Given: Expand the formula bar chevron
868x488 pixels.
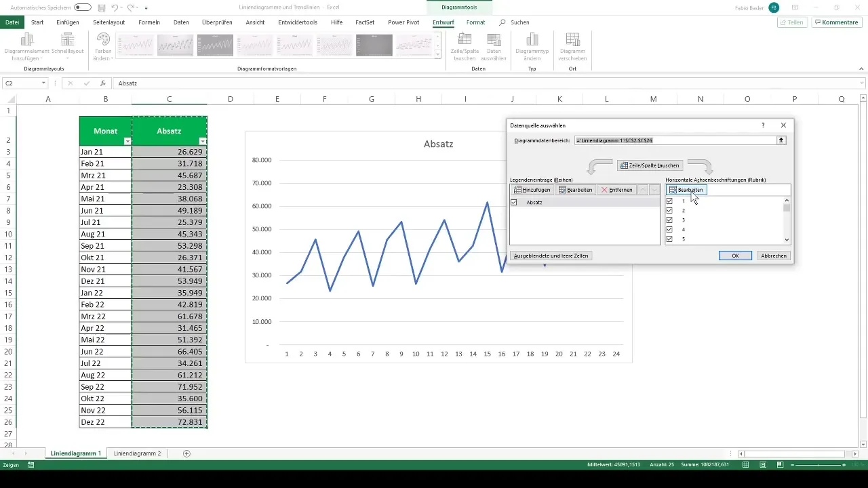Looking at the screenshot, I should click(x=861, y=83).
